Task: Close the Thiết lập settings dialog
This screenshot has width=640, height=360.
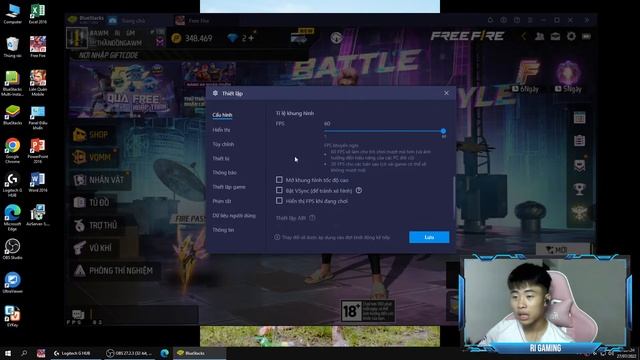Action: click(446, 93)
